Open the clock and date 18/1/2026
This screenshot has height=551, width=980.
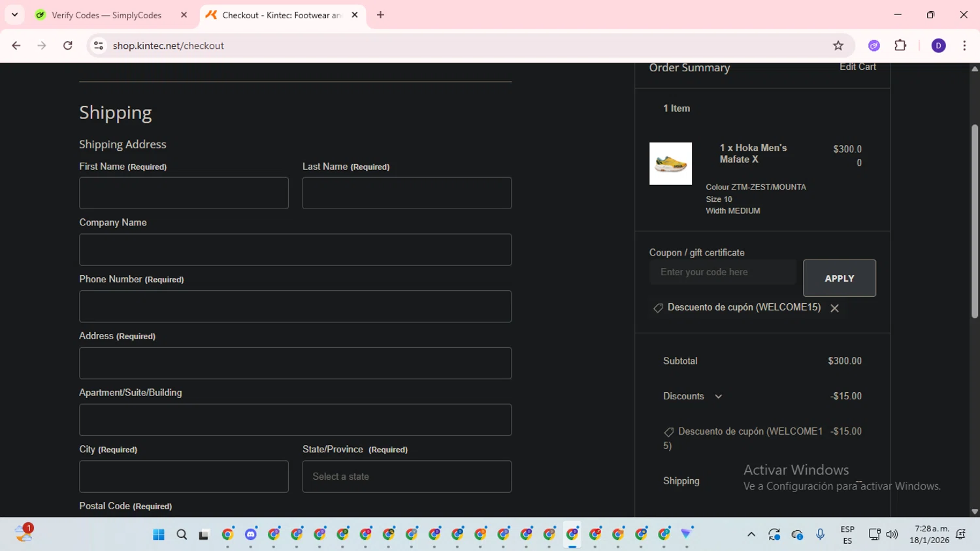[929, 535]
